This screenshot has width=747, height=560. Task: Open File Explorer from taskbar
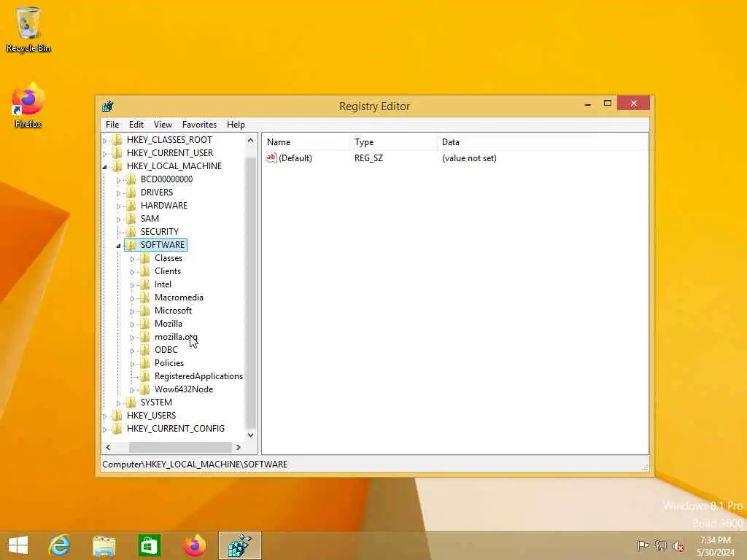click(x=104, y=545)
